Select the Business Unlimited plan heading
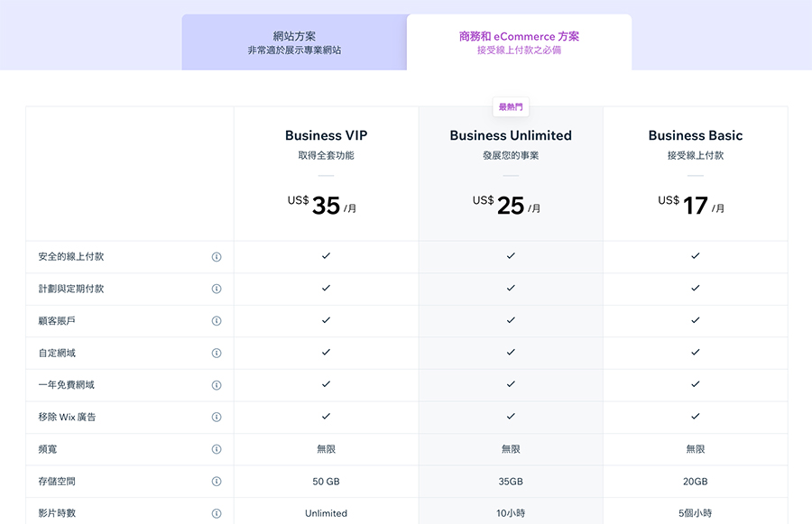Viewport: 812px width, 524px height. tap(511, 134)
